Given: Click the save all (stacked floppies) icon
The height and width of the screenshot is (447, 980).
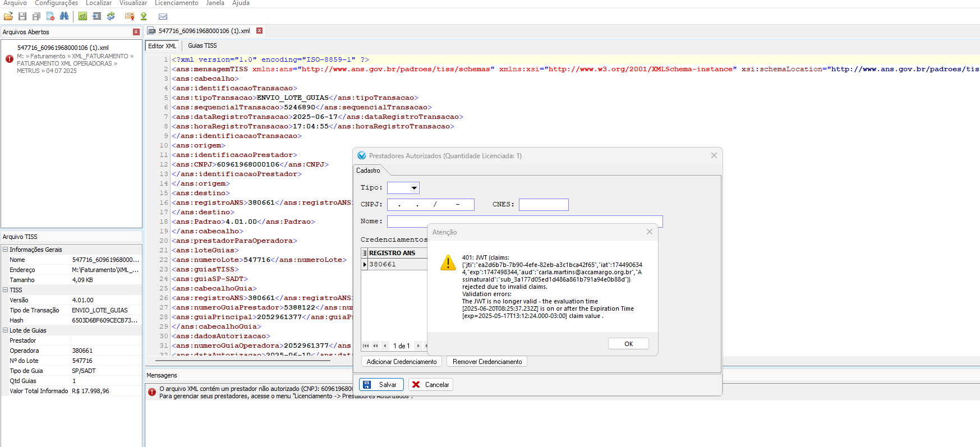Looking at the screenshot, I should point(36,16).
